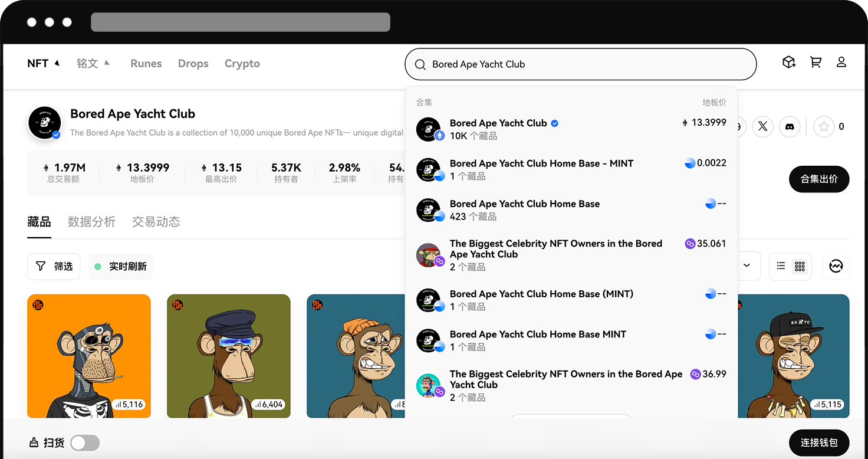Screen dimensions: 868x459
Task: Open the price chart activity icon
Action: click(x=836, y=266)
